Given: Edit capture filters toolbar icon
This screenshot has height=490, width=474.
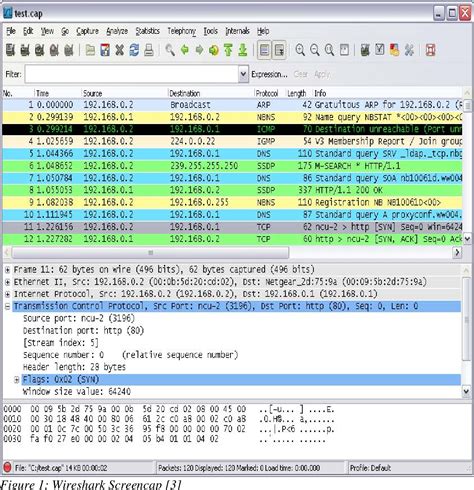Looking at the screenshot, I should (x=365, y=50).
